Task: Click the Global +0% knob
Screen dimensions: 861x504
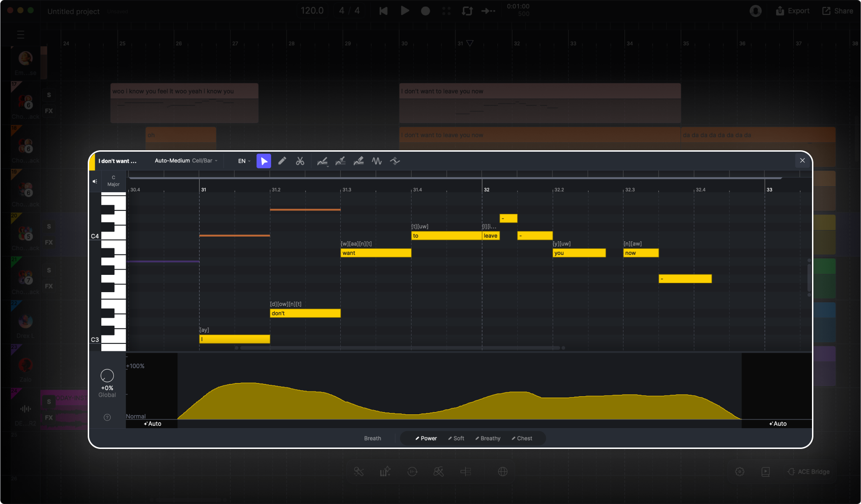Action: (107, 376)
